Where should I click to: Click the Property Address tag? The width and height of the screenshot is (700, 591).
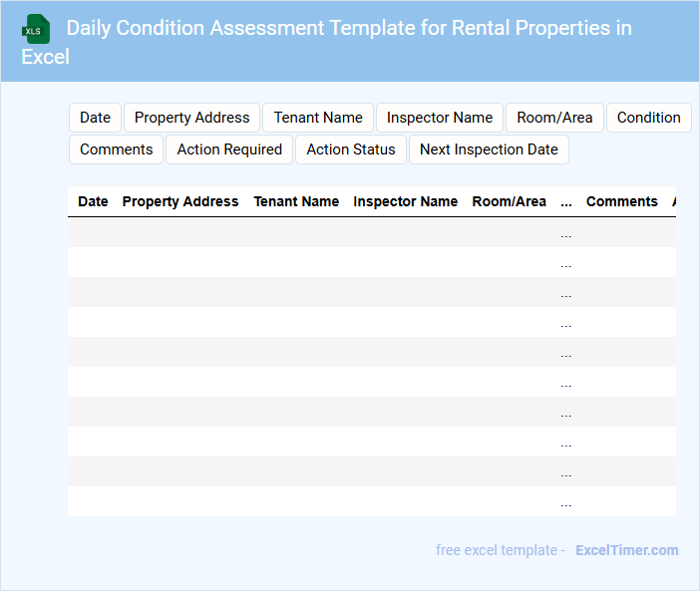coord(191,118)
